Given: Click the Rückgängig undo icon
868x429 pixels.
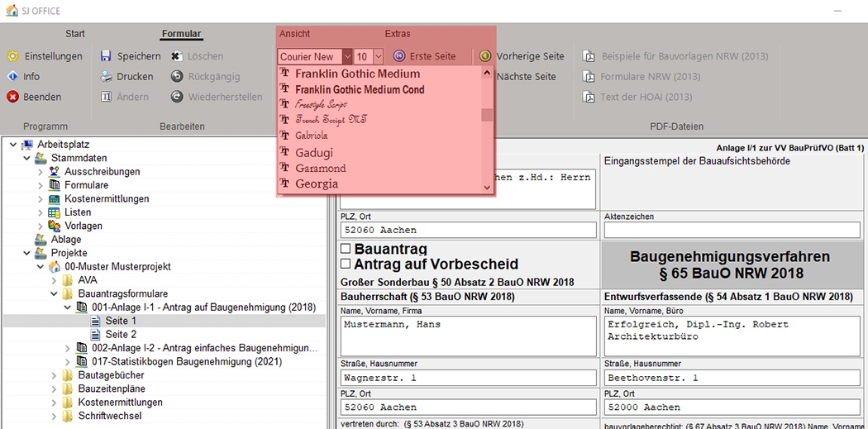Looking at the screenshot, I should coord(176,76).
